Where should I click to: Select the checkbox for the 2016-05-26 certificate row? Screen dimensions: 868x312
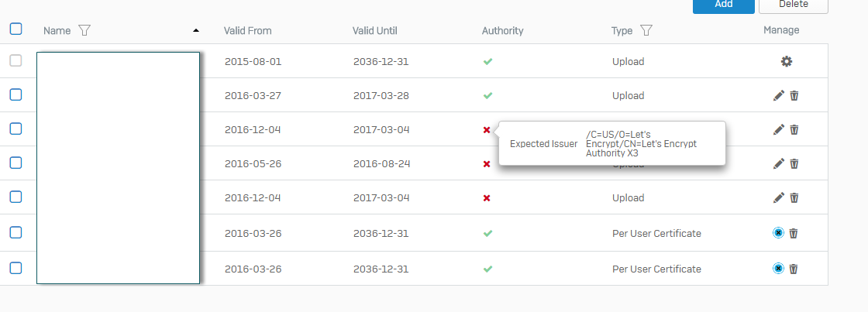coord(15,163)
